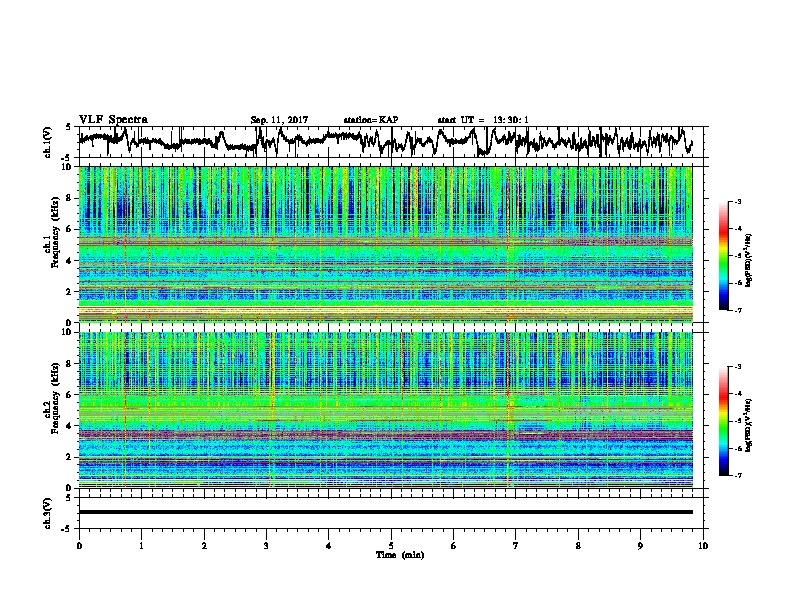This screenshot has height=612, width=792.
Task: Click time axis tick label "0"
Action: pos(79,545)
